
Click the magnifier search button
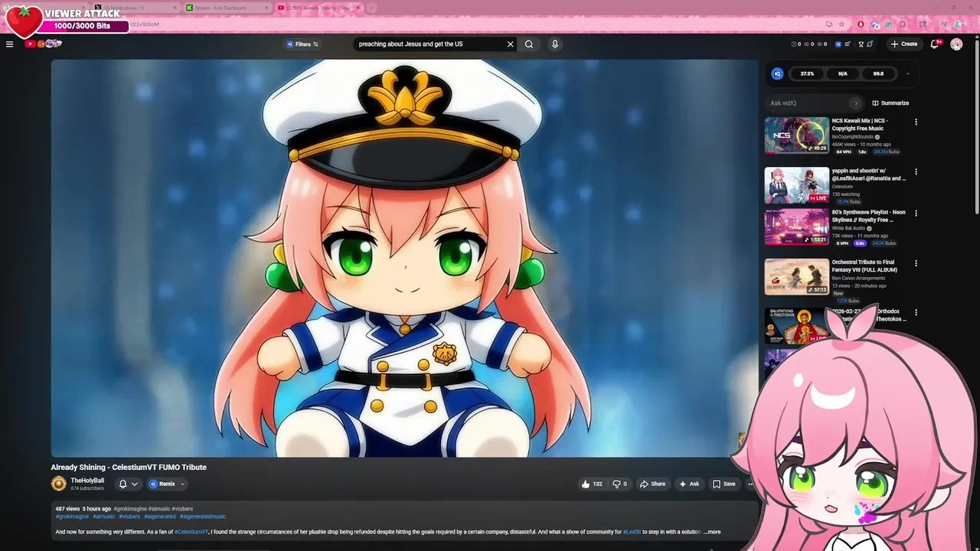pos(529,44)
